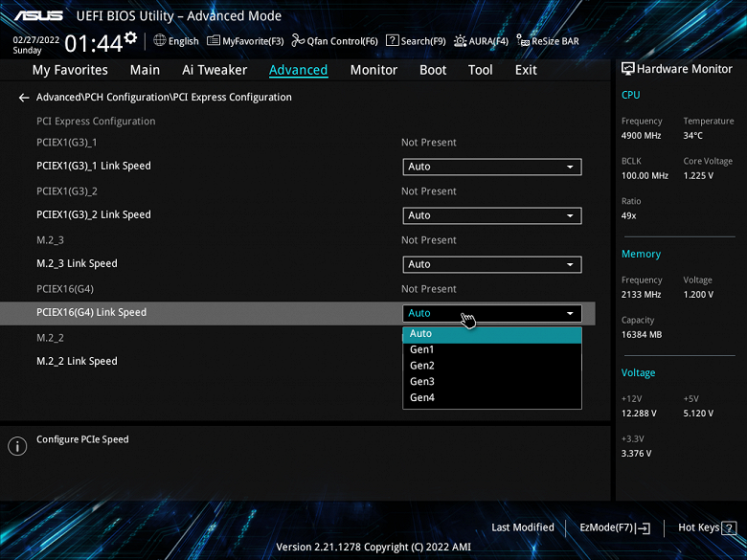Open AURA(F4) lighting icon
This screenshot has height=560, width=747.
(460, 41)
